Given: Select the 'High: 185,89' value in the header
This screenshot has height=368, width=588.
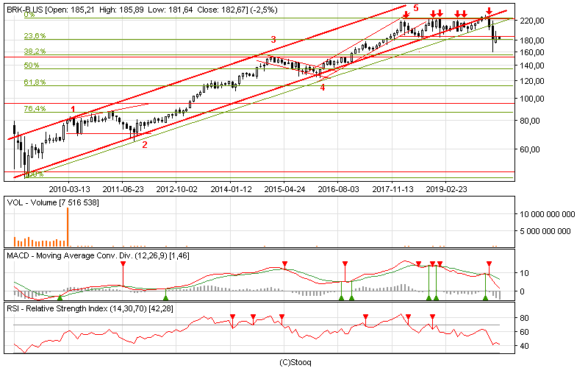Looking at the screenshot, I should (x=123, y=10).
